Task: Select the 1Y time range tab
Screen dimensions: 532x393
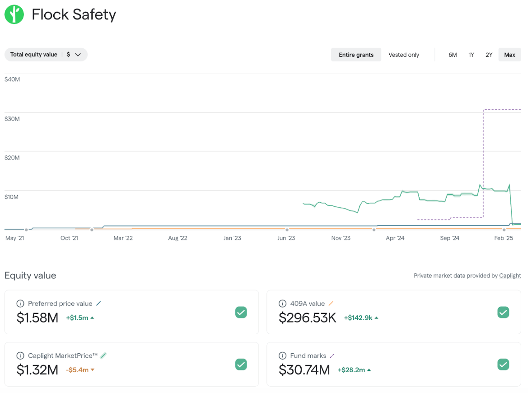Action: pos(471,54)
